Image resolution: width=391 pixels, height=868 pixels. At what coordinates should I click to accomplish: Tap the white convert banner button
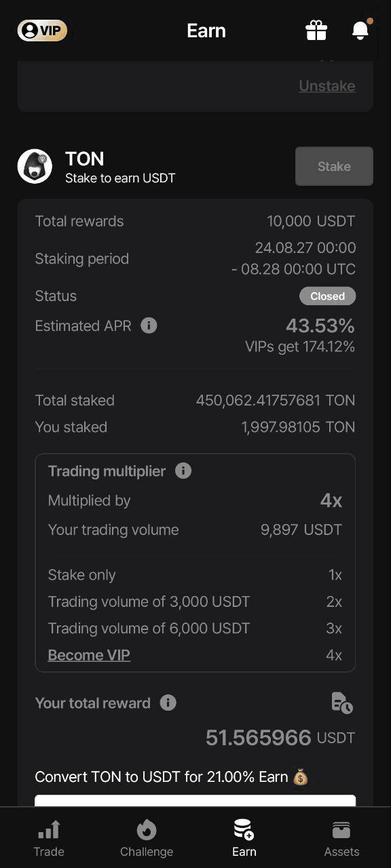195,801
